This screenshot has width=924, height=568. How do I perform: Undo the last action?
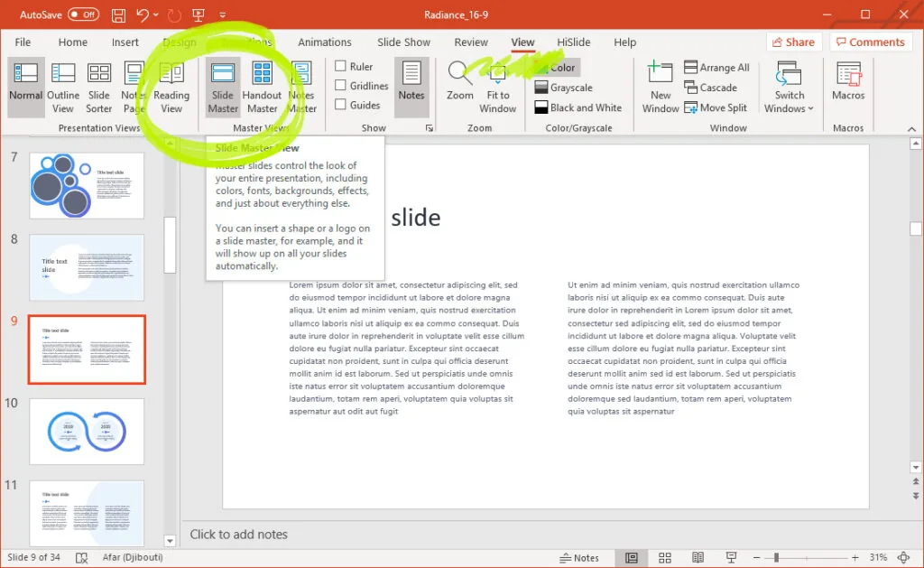point(142,14)
